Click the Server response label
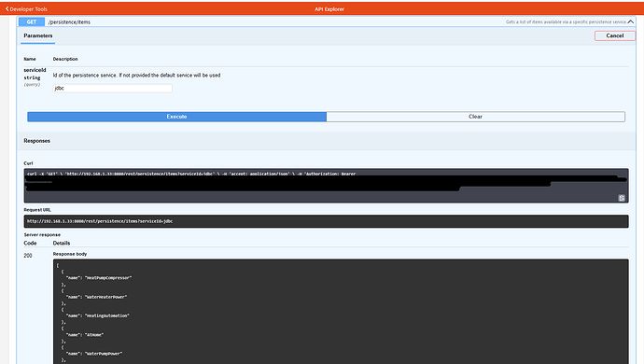This screenshot has height=364, width=644. tap(42, 234)
